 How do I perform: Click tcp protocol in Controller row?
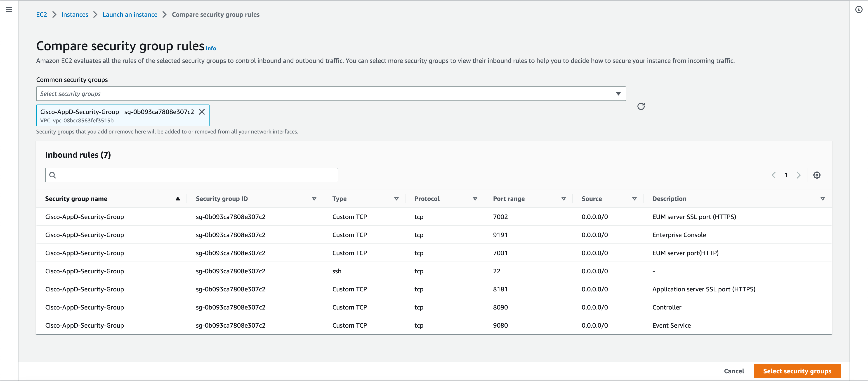(x=419, y=307)
